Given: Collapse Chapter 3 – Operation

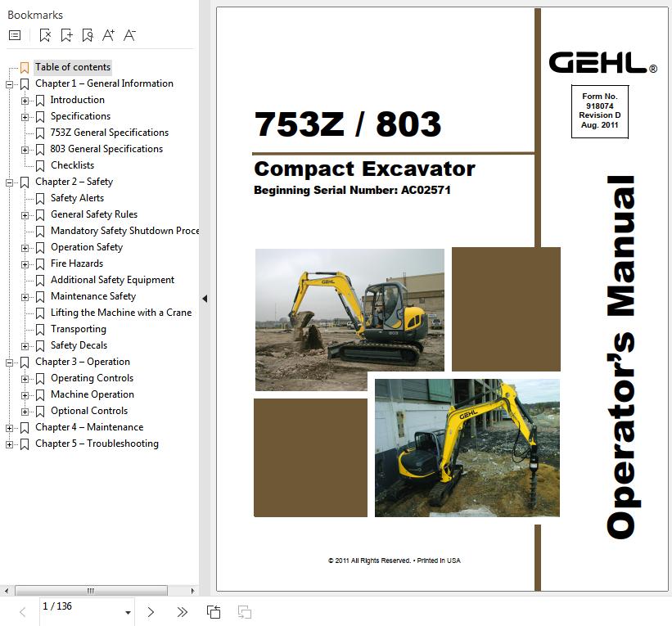Looking at the screenshot, I should click(x=10, y=363).
